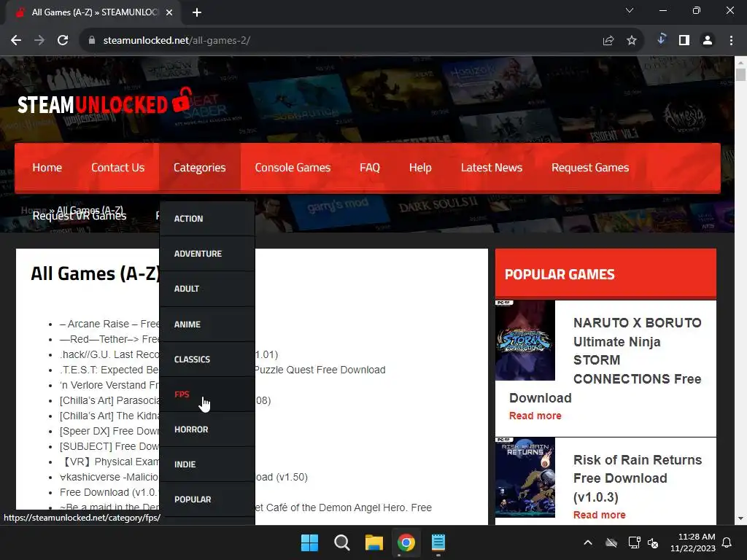Open notifications bell in taskbar
The height and width of the screenshot is (560, 747).
coord(727,542)
